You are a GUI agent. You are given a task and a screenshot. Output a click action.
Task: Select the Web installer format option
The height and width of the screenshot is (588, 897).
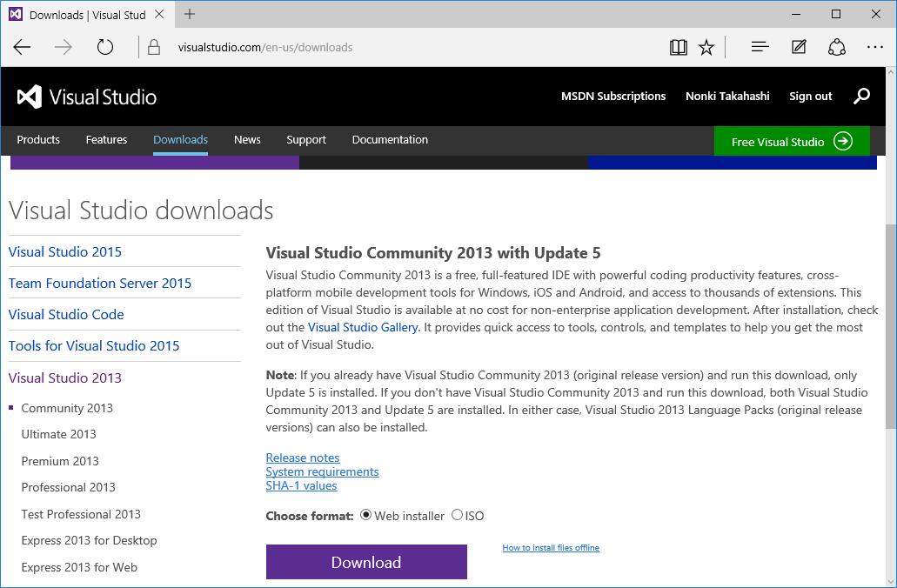365,515
